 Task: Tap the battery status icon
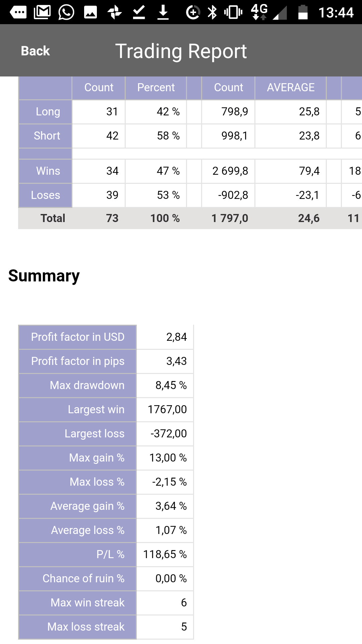coord(303,12)
